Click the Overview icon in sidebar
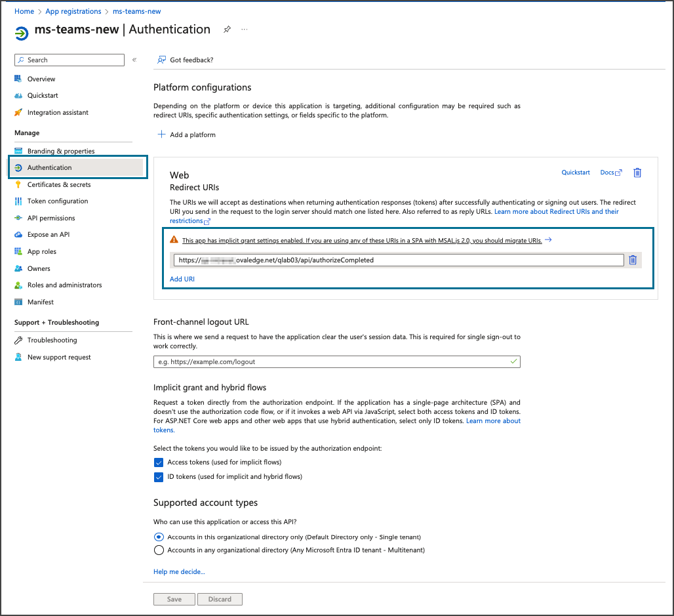 coord(18,79)
